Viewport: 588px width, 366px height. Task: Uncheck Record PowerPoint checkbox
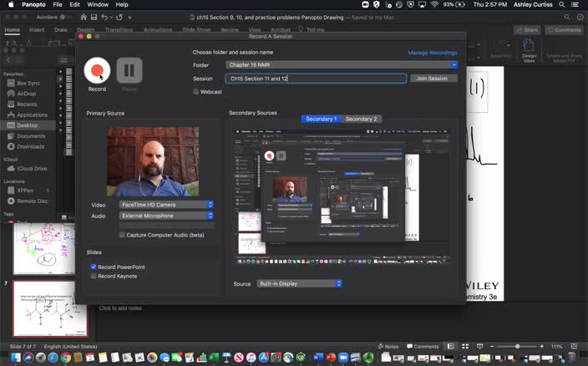[x=94, y=267]
